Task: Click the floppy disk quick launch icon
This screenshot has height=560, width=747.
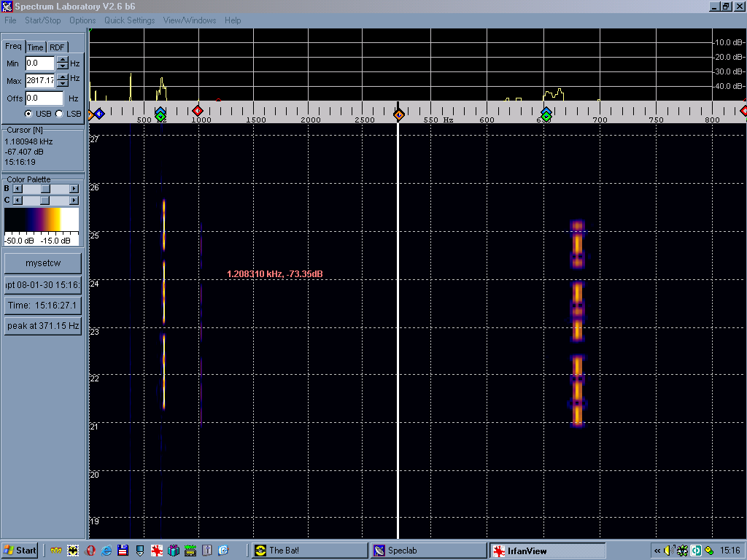Action: [x=123, y=551]
